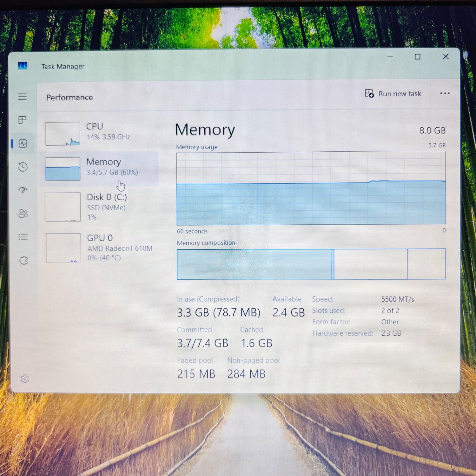Click the Memory usage label
Viewport: 476px width, 476px height.
coord(197,147)
